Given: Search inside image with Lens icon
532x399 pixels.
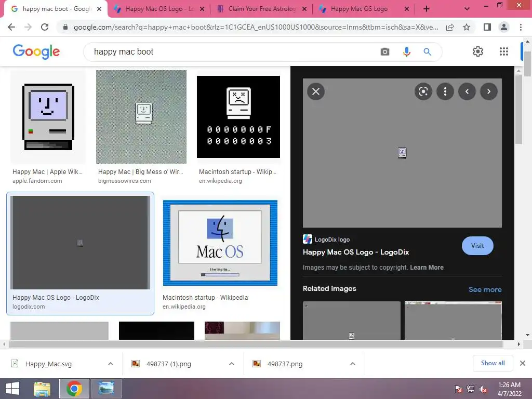Looking at the screenshot, I should [x=423, y=91].
